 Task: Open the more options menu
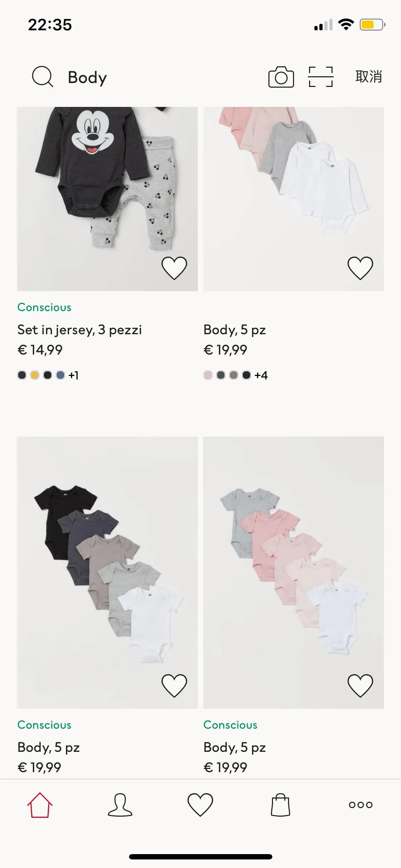coord(361,805)
